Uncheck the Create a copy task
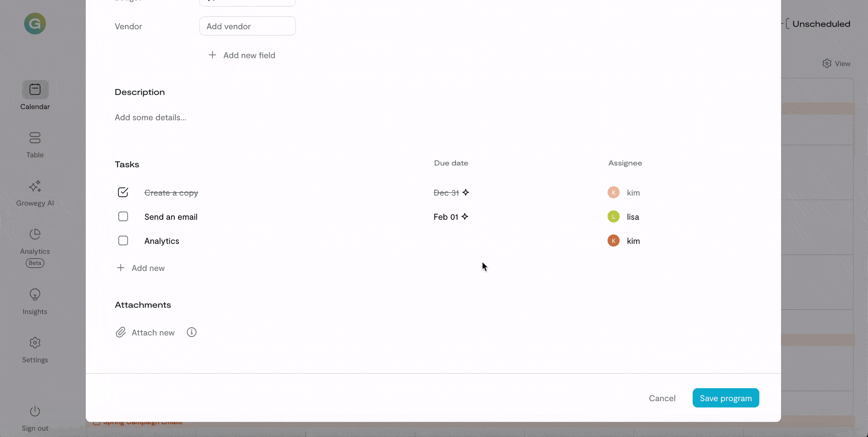 (x=123, y=192)
